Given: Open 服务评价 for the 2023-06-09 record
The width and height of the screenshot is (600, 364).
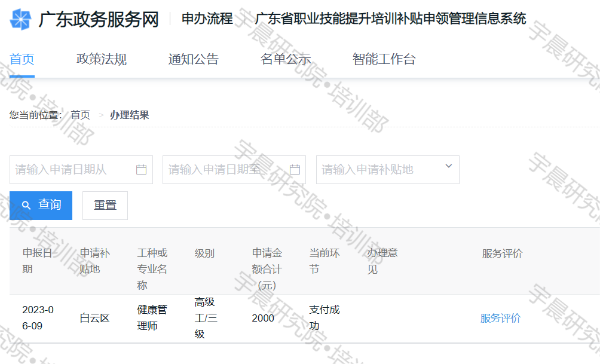Looking at the screenshot, I should coord(500,318).
